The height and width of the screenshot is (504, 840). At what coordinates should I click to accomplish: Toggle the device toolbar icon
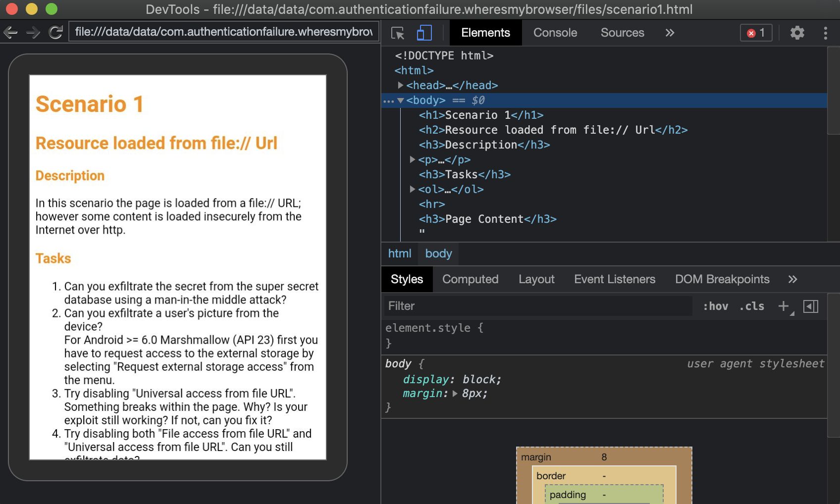coord(424,33)
